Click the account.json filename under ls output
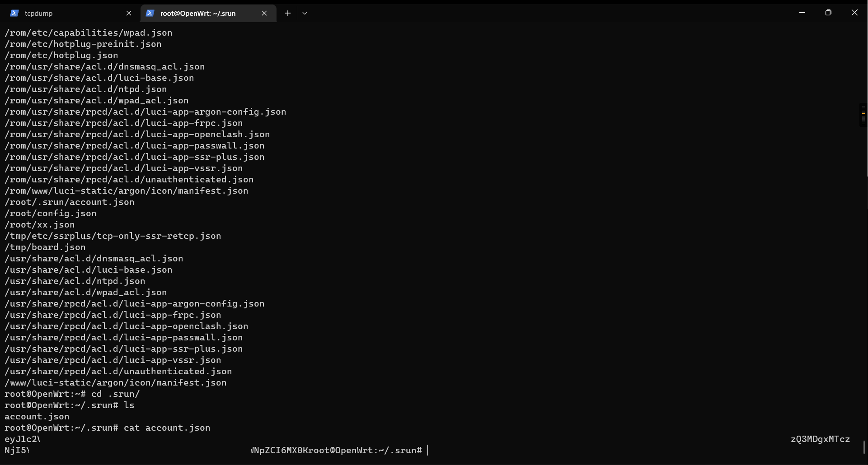Viewport: 868px width, 465px height. pyautogui.click(x=37, y=416)
